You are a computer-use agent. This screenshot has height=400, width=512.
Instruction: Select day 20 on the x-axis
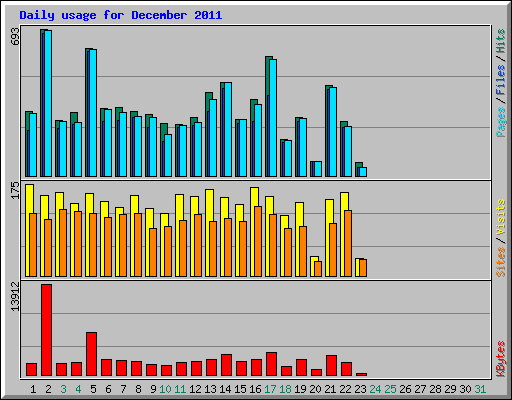tap(315, 389)
